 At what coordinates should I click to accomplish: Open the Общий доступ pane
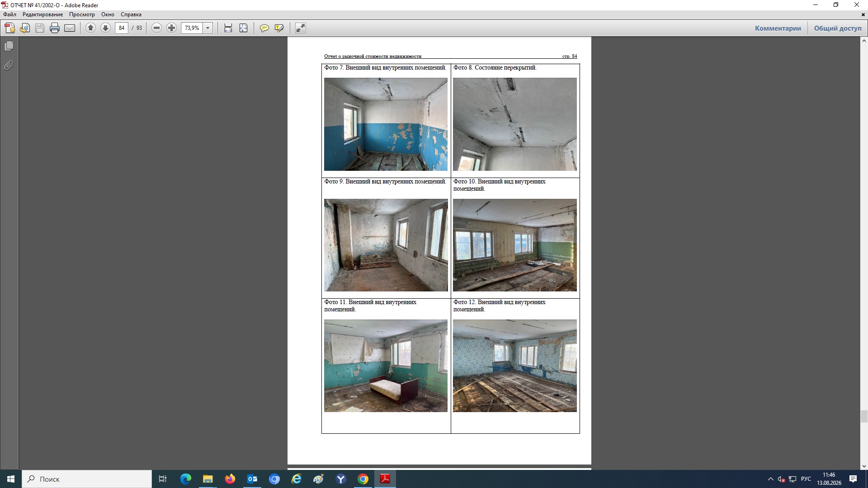(838, 28)
